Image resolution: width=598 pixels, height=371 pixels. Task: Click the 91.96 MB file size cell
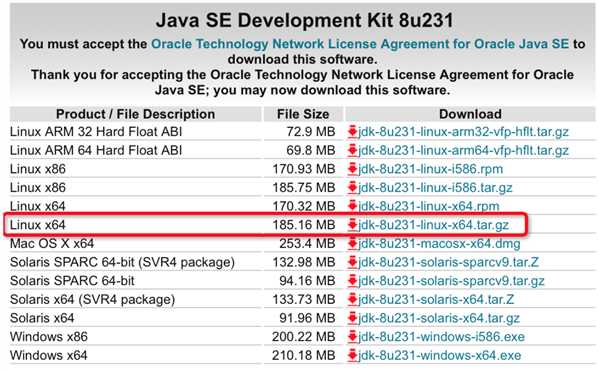pos(307,318)
